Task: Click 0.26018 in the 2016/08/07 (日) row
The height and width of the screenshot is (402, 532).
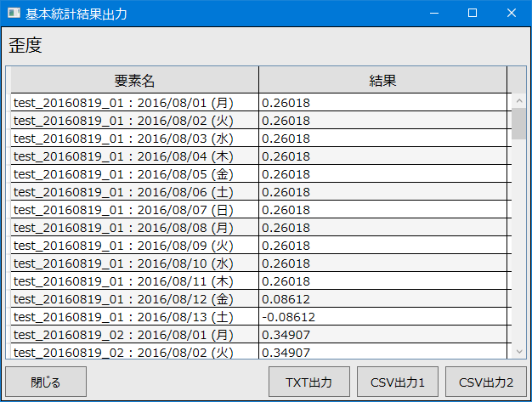Action: (286, 210)
